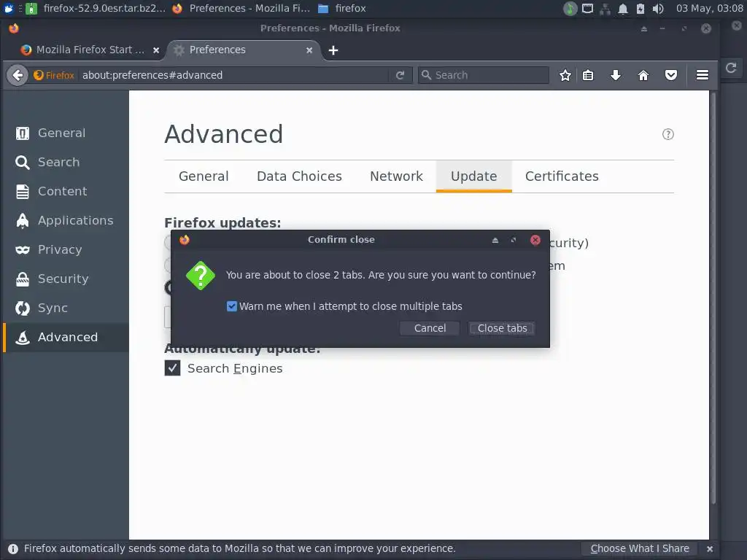
Task: Click the network icon in system tray
Action: pyautogui.click(x=605, y=9)
